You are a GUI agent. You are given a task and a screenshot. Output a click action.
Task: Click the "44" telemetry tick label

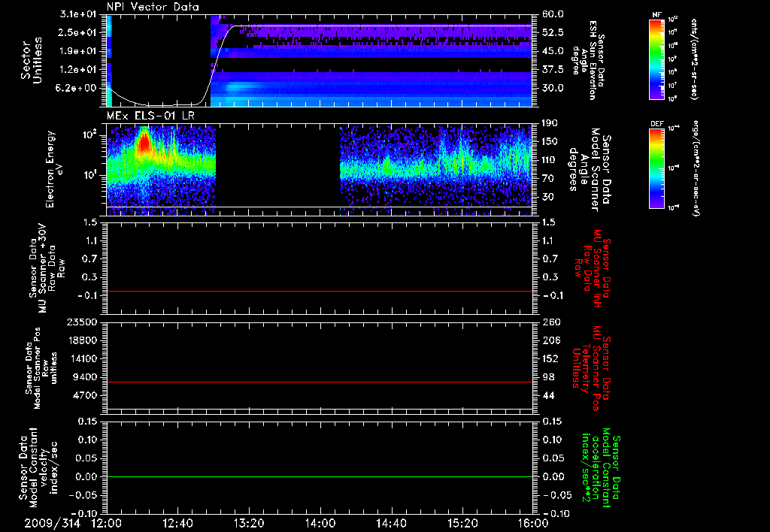(x=548, y=395)
